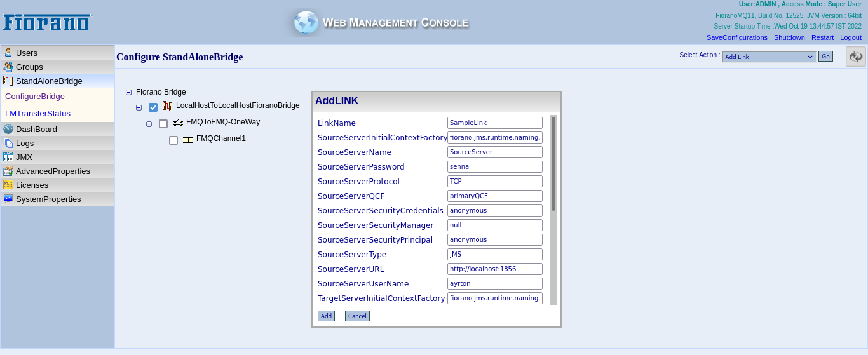
Task: Click the SourceServerProtocol input field
Action: pos(495,181)
